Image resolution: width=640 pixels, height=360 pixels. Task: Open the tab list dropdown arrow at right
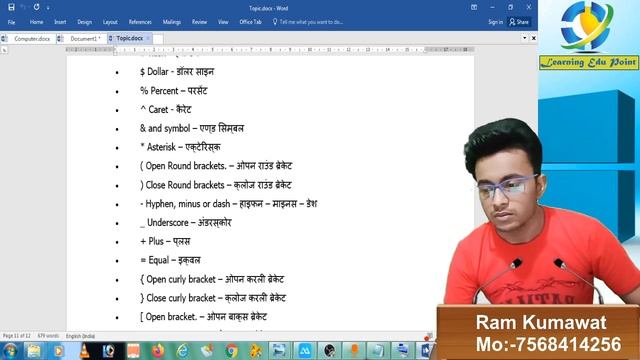(524, 38)
